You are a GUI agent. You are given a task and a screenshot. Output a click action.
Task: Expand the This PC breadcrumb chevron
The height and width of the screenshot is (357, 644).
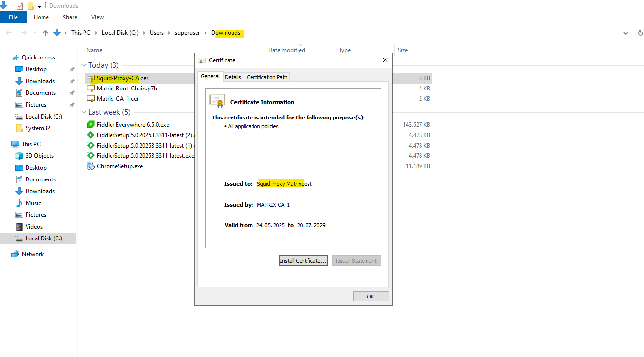(x=96, y=33)
